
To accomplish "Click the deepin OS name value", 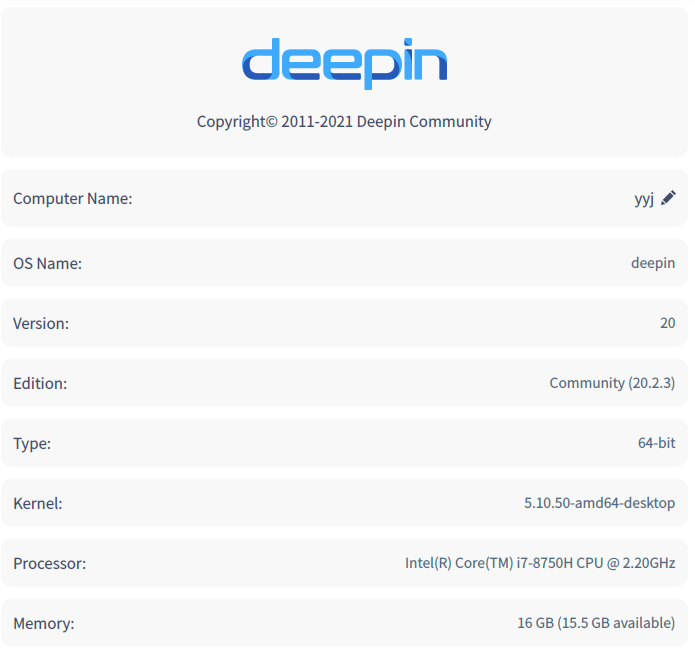I will coord(653,263).
